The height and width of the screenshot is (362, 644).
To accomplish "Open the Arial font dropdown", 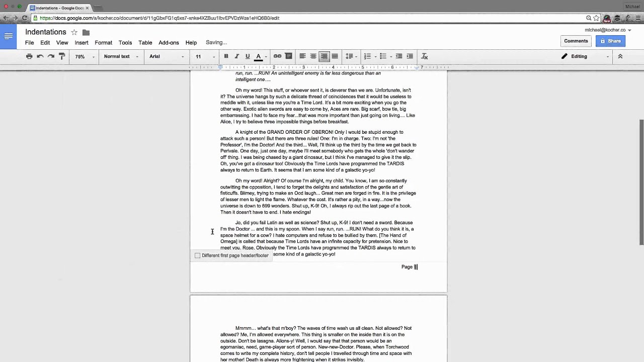I will tap(167, 56).
